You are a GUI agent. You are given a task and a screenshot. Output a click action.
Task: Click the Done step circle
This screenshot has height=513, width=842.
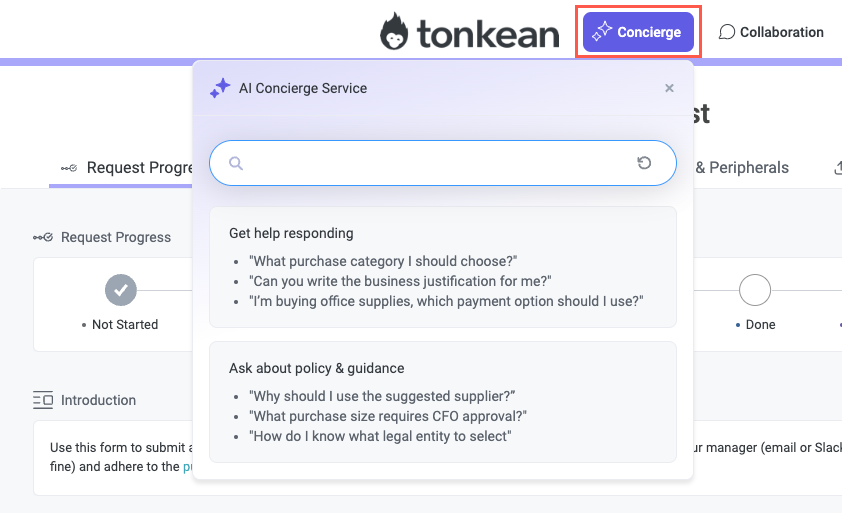tap(755, 290)
